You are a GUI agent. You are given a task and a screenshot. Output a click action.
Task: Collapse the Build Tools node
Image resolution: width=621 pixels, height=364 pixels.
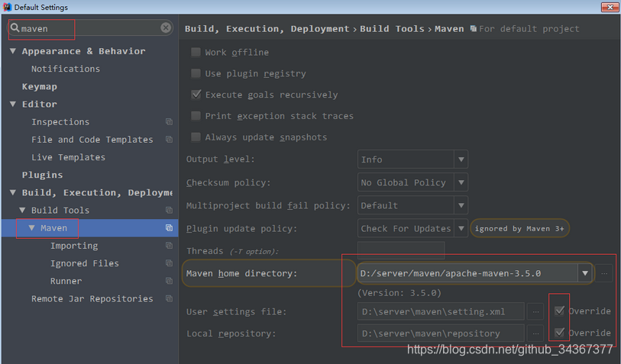[x=23, y=210]
